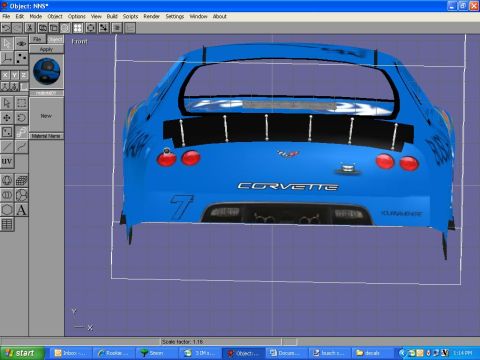Open the About menu

click(220, 16)
